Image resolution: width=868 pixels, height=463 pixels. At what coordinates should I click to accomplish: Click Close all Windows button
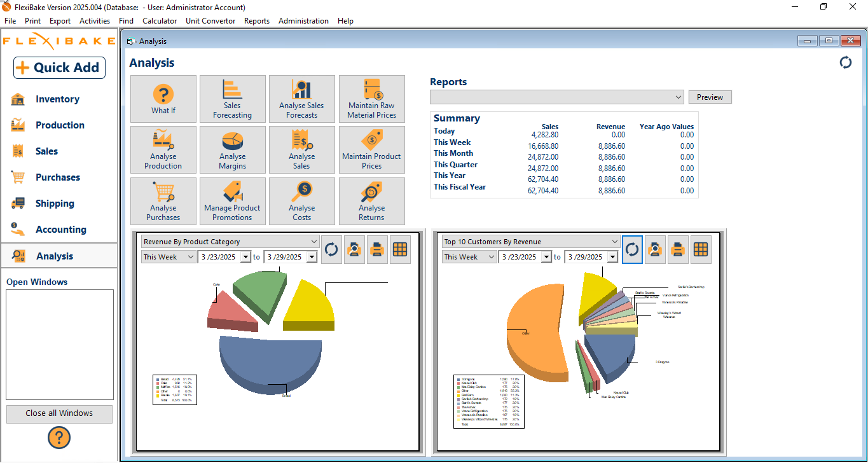[x=59, y=413]
